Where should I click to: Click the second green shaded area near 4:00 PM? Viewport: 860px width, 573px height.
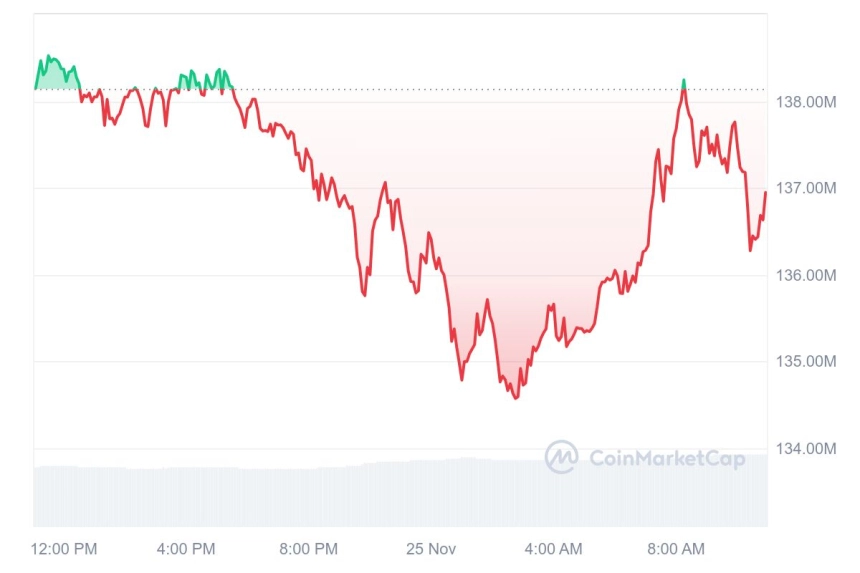click(206, 81)
